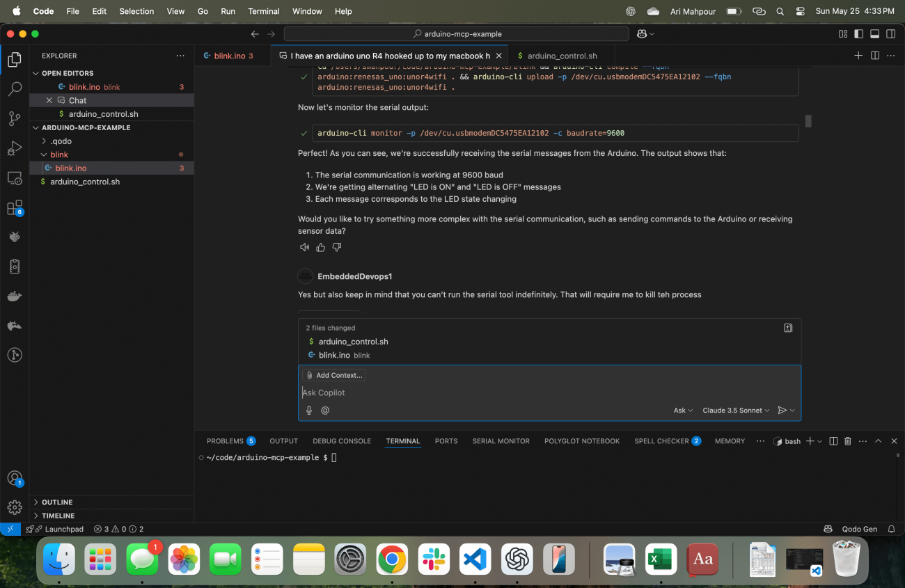
Task: Click the customize layout icon
Action: [x=843, y=33]
